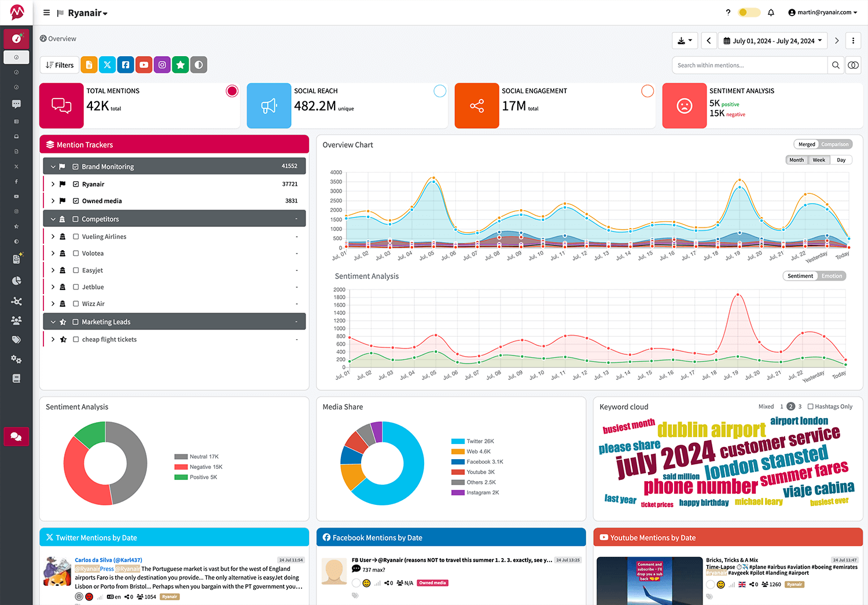
Task: Select the Instagram filter icon
Action: click(162, 64)
